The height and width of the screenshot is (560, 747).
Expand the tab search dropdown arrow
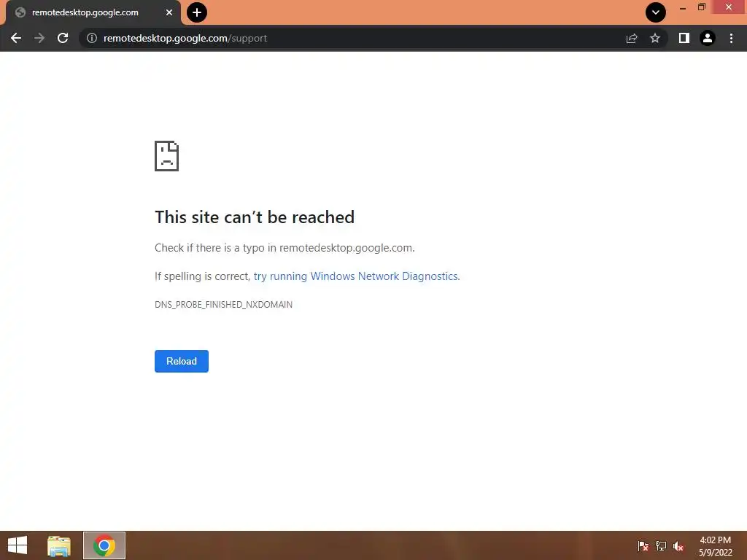(x=656, y=12)
